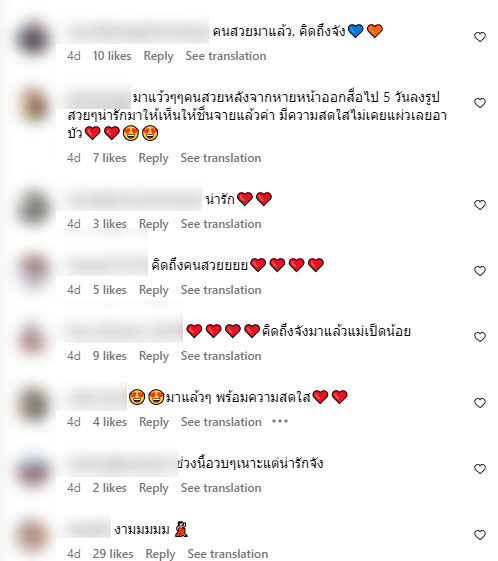Like the long comment mentioning 5 วัน
The width and height of the screenshot is (498, 561).
480,103
